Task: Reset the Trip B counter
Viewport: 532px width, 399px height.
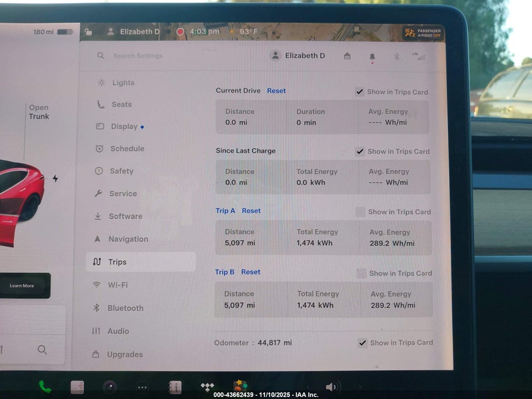Action: pyautogui.click(x=251, y=272)
